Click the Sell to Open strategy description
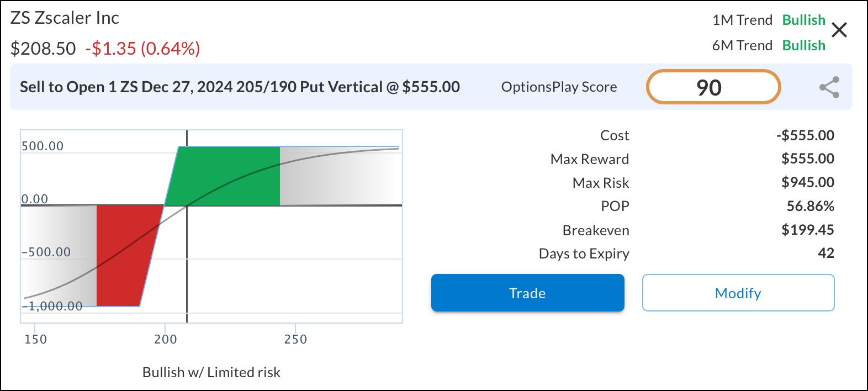Viewport: 868px width, 391px height. tap(240, 87)
